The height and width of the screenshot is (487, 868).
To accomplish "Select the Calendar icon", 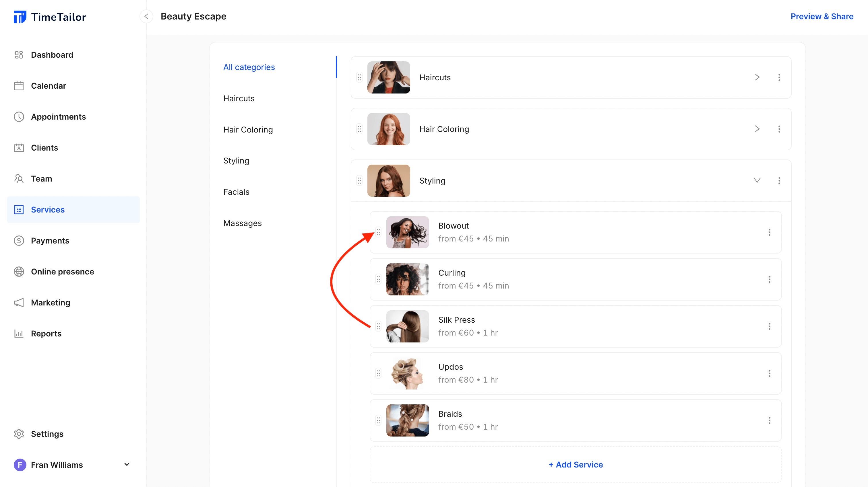I will click(x=19, y=85).
